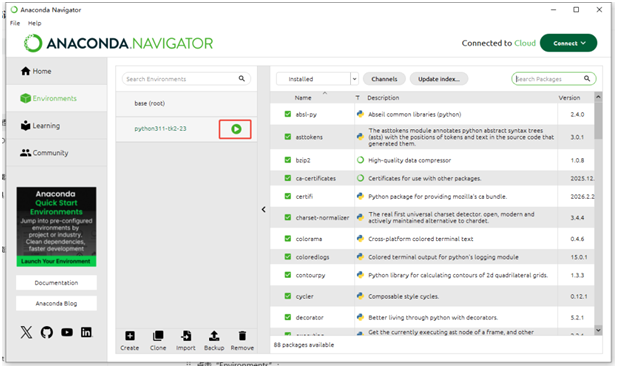Open the LinkedIn social icon
The height and width of the screenshot is (368, 617).
pos(86,332)
